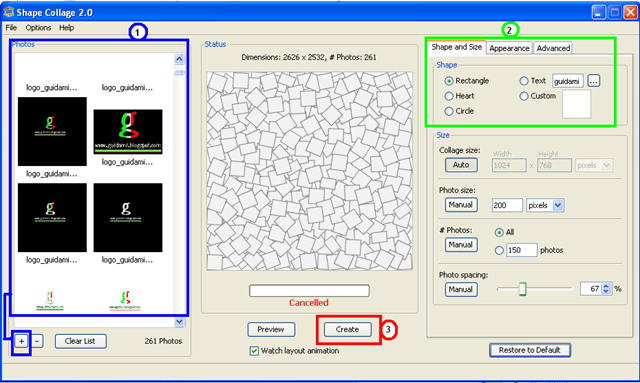Open the Options menu
Screen dimensions: 640x383
click(x=38, y=28)
